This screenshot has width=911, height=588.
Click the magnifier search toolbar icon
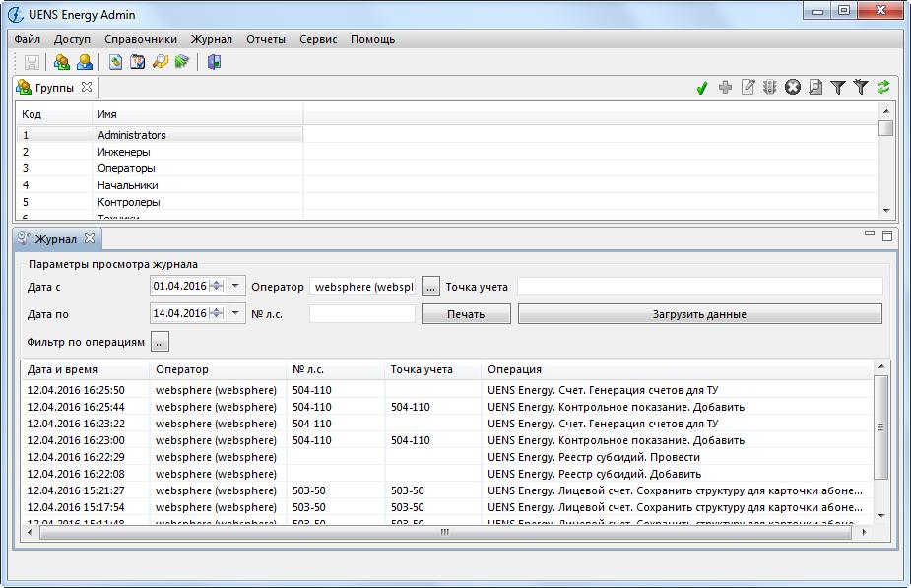click(161, 62)
